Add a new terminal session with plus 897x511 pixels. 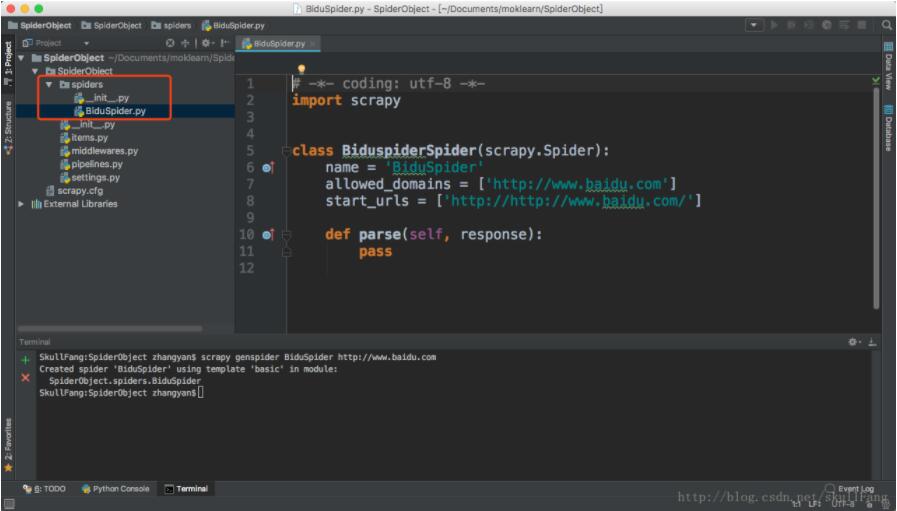[x=25, y=360]
